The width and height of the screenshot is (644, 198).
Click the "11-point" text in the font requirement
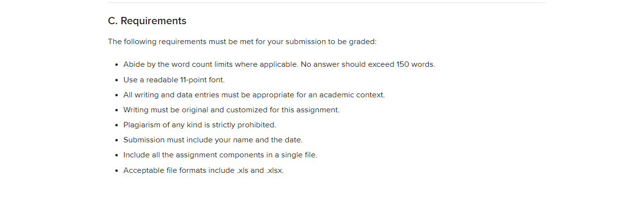[194, 80]
